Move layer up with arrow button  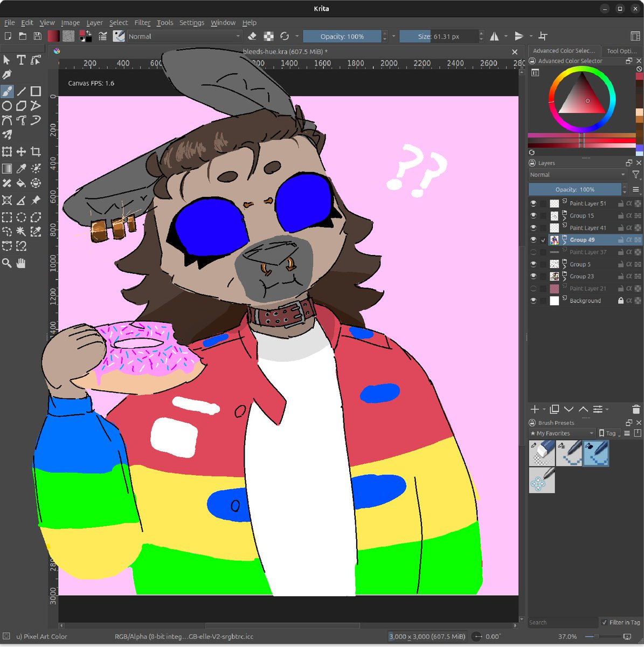[x=583, y=409]
